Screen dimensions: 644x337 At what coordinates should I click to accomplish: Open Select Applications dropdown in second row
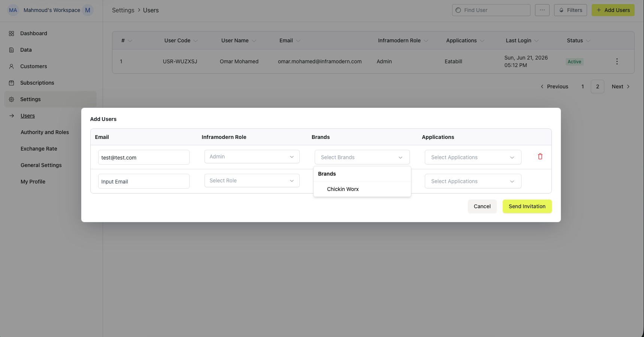click(x=473, y=181)
